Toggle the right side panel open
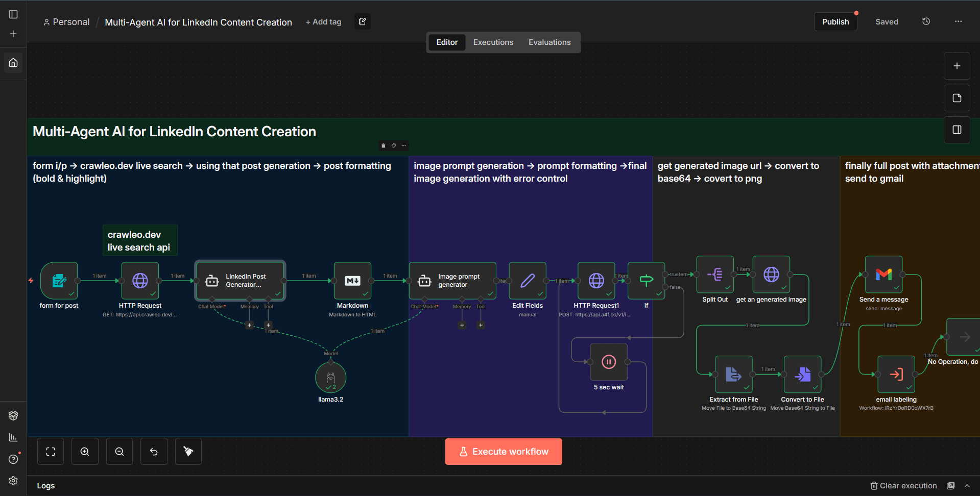Screen dimensions: 980x496 pos(957,130)
